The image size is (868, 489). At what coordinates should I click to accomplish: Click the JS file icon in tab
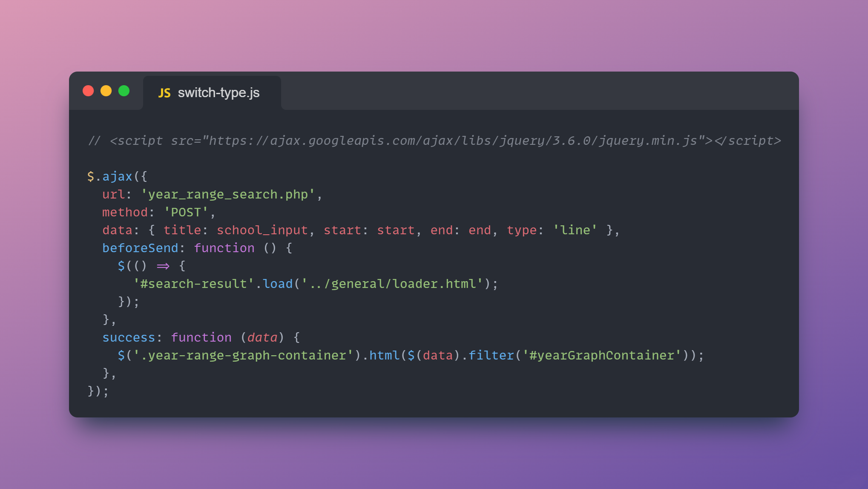(164, 93)
